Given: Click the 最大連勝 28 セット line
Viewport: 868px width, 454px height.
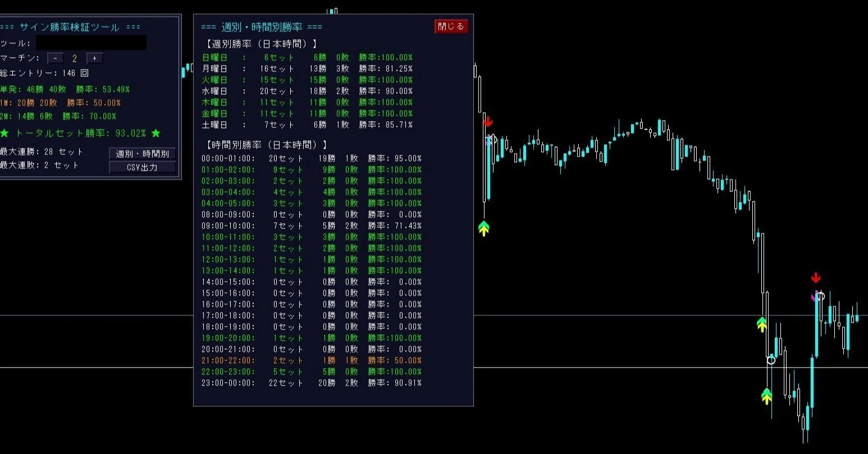Looking at the screenshot, I should click(42, 152).
